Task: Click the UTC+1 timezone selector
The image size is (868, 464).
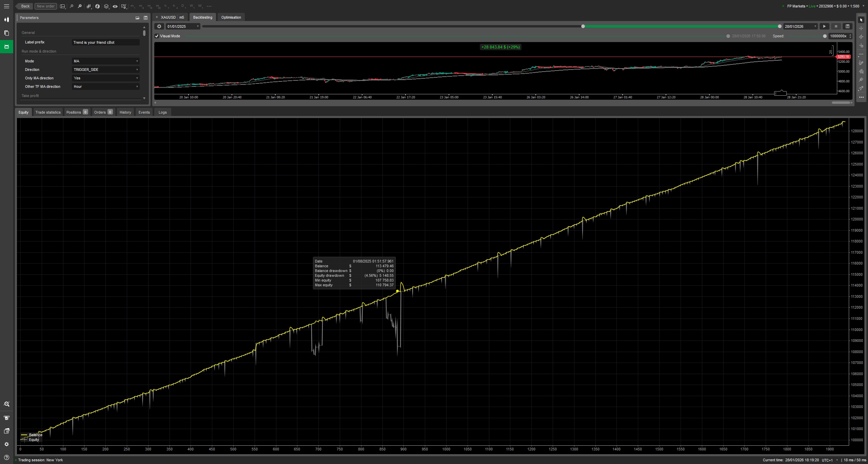Action: coord(827,460)
